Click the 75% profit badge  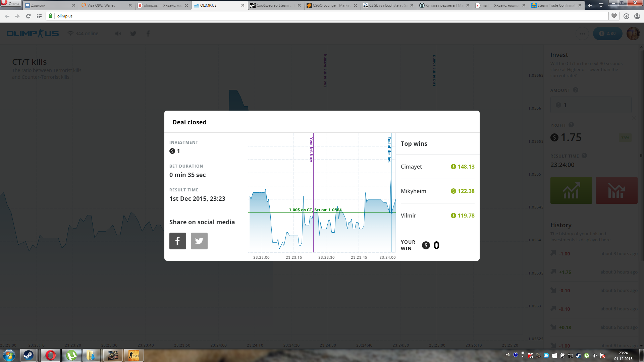(x=625, y=137)
